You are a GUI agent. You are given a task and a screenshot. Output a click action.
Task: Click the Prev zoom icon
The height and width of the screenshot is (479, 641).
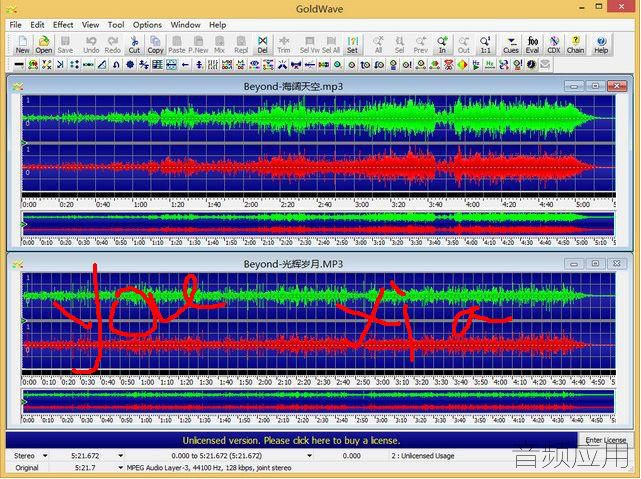pos(421,45)
